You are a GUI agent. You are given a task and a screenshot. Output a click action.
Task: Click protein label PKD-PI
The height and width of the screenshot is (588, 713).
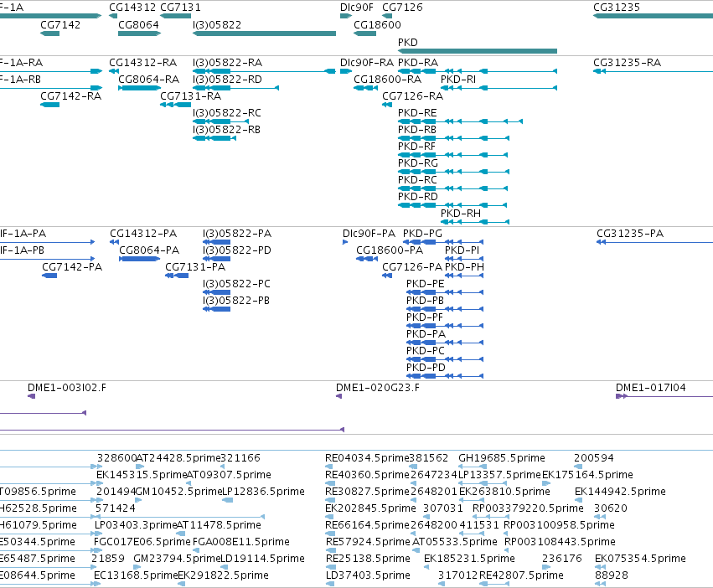[462, 250]
